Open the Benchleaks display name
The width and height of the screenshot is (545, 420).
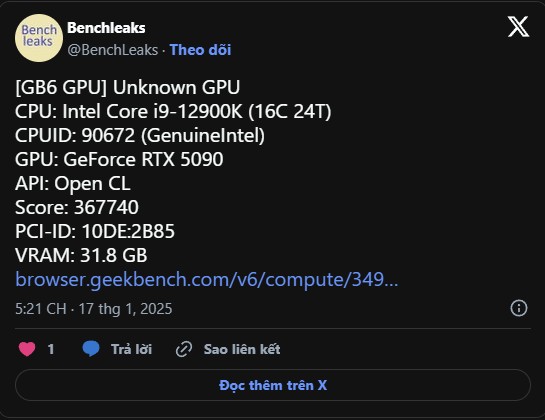pos(106,28)
